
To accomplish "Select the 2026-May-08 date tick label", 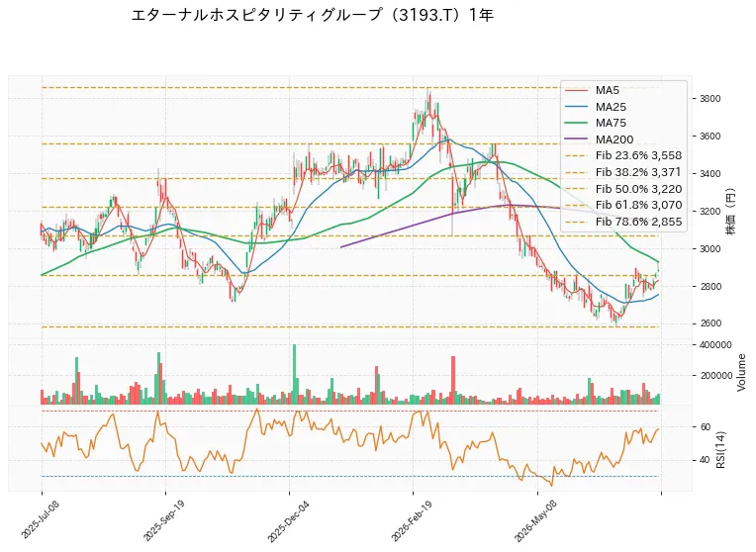I will (535, 520).
